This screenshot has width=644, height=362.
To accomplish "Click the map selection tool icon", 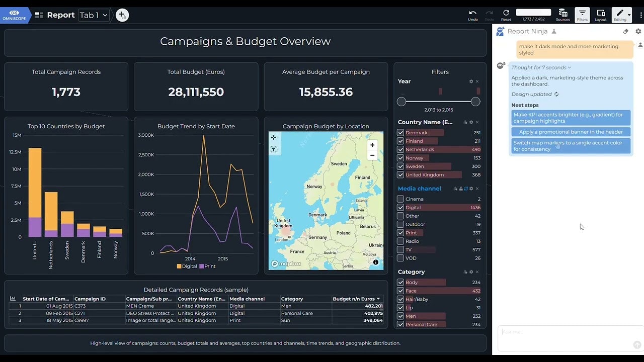I will pyautogui.click(x=274, y=149).
